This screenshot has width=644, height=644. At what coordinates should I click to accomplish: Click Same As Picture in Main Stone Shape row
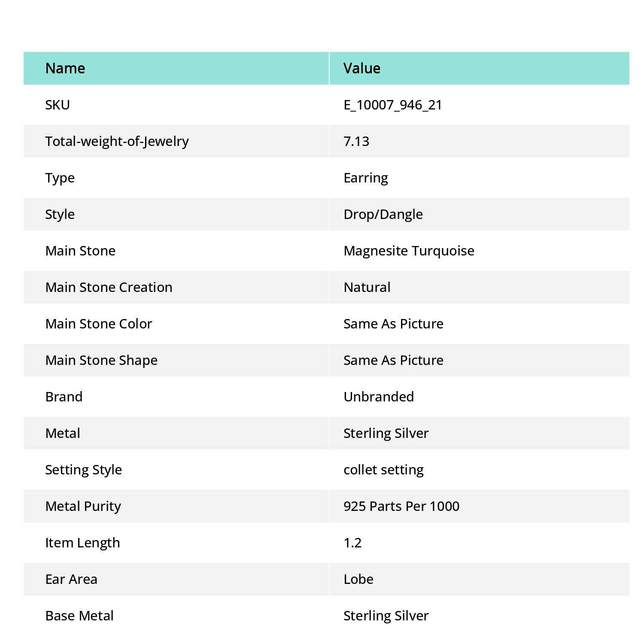(393, 360)
